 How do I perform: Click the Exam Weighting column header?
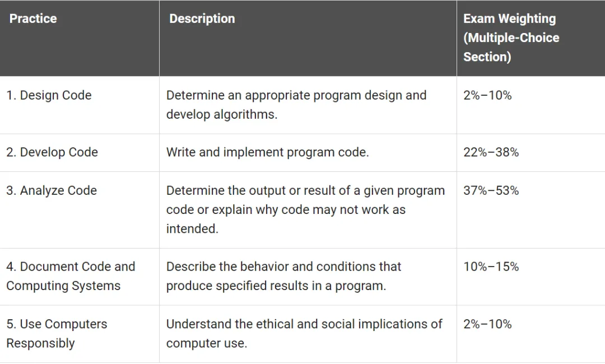pos(509,18)
